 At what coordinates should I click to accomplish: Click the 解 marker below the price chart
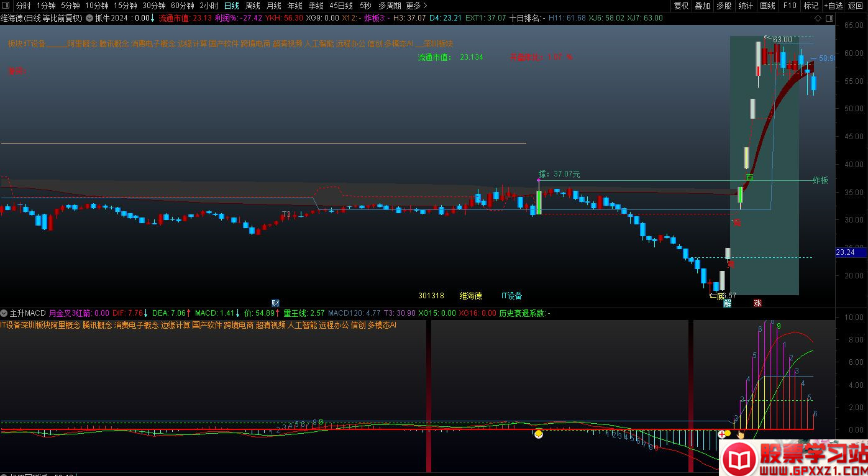[727, 303]
